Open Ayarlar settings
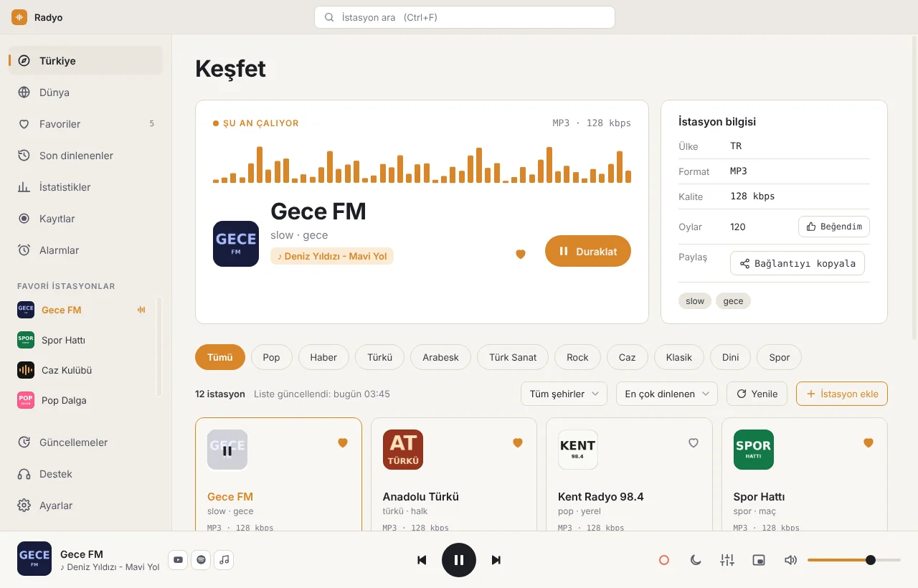This screenshot has width=918, height=588. coord(86,506)
